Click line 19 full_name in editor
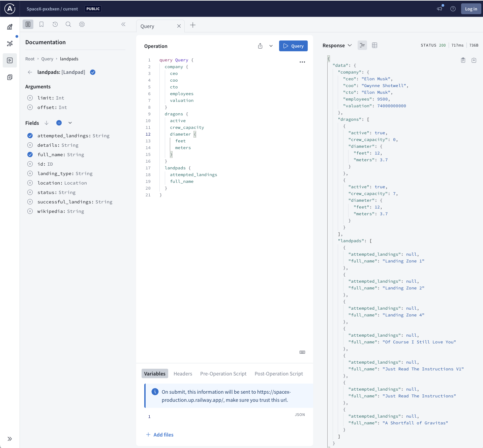Viewport: 483px width, 448px height. tap(182, 181)
